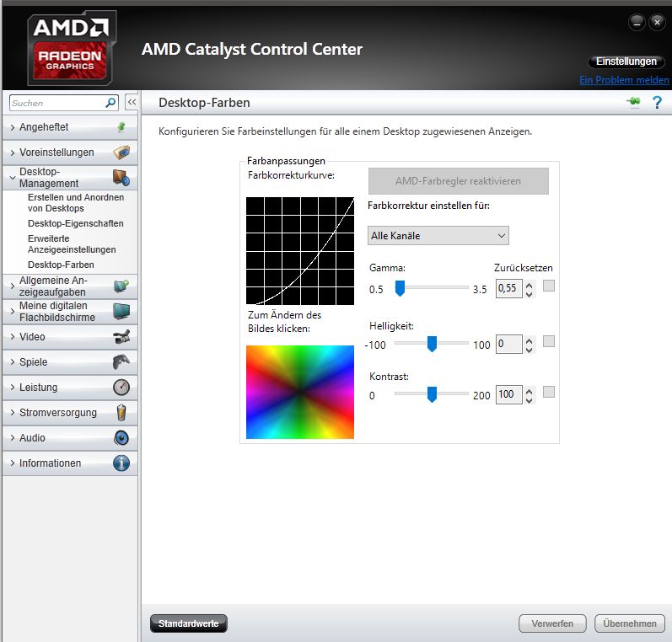Click the Stromversorgung battery icon

tap(121, 413)
